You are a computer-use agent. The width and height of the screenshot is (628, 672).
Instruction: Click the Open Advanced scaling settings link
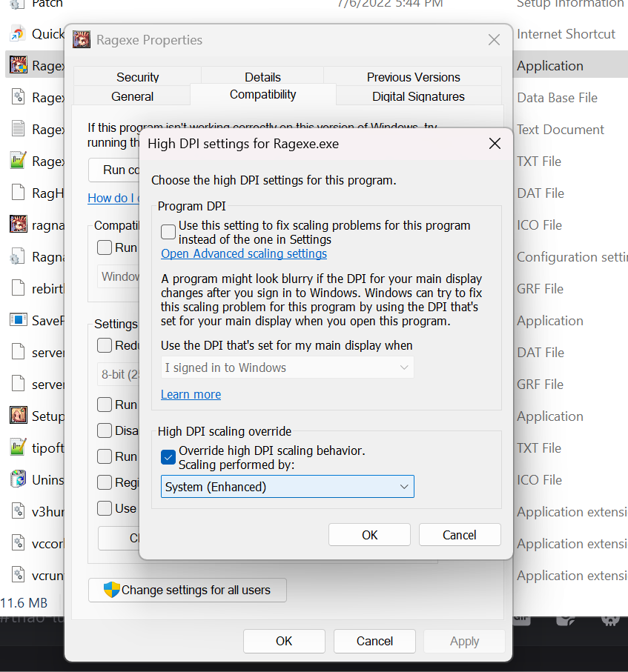tap(243, 253)
